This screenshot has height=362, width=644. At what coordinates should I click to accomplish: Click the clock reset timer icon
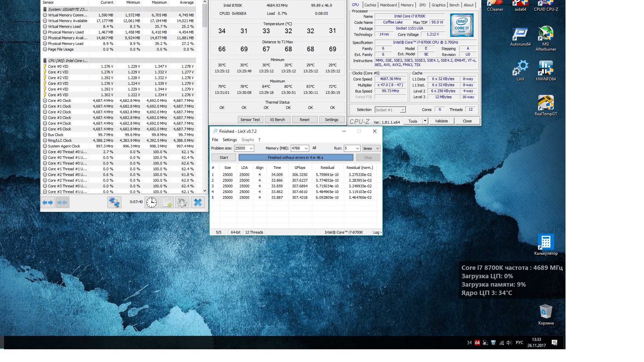(152, 202)
